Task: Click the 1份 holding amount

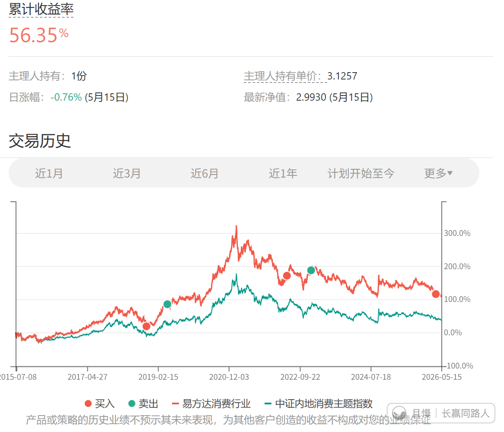Action: 79,76
